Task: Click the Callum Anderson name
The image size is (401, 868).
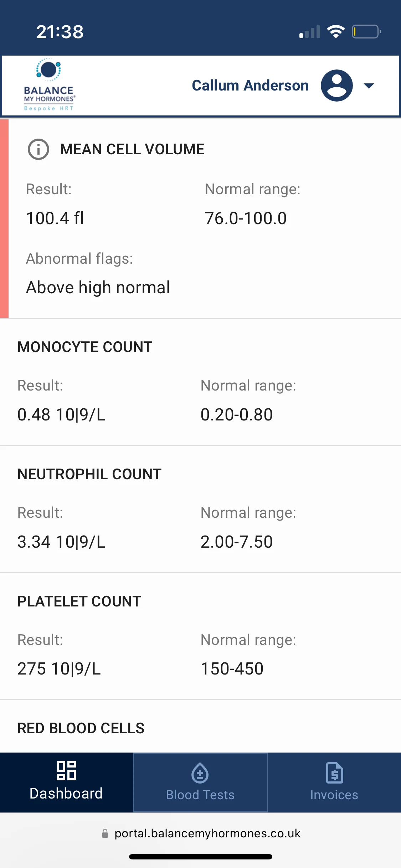Action: 250,86
